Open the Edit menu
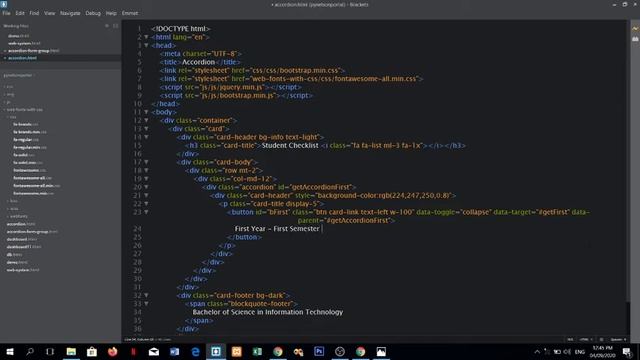The width and height of the screenshot is (640, 360). click(20, 13)
